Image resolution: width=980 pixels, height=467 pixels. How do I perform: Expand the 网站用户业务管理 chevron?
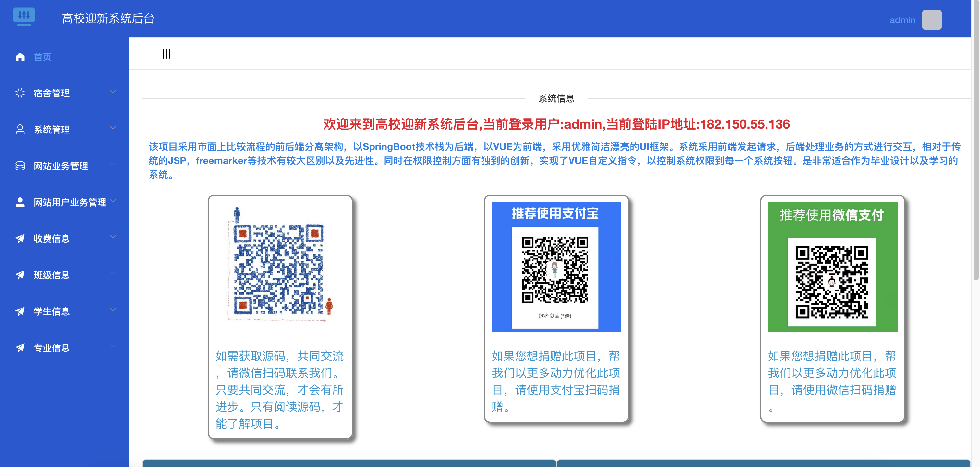coord(113,200)
